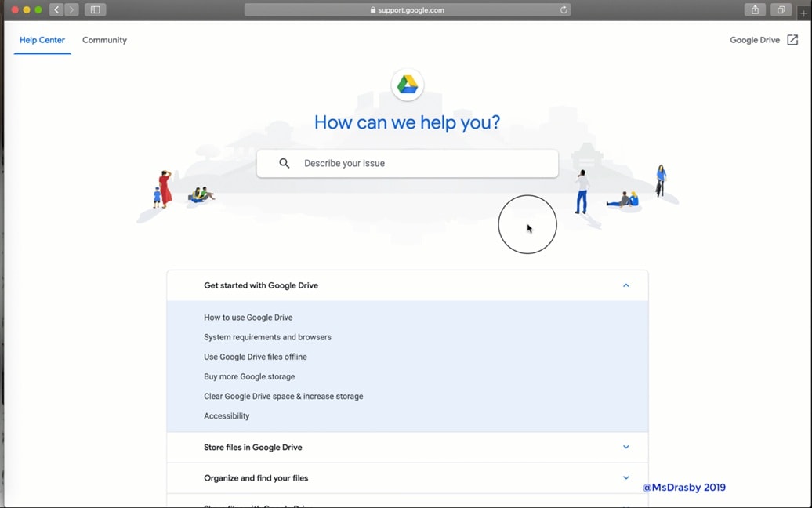Open the How to use Google Drive article
The image size is (812, 508).
(248, 317)
